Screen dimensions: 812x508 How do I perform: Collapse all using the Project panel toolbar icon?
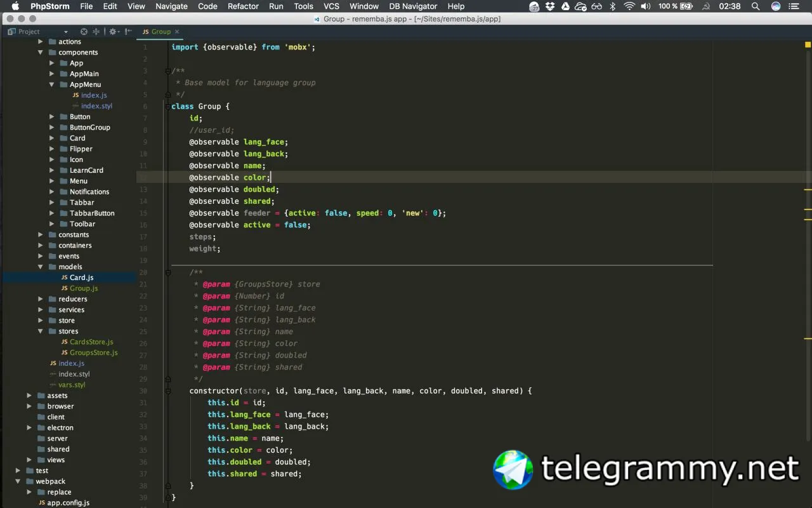tap(96, 31)
